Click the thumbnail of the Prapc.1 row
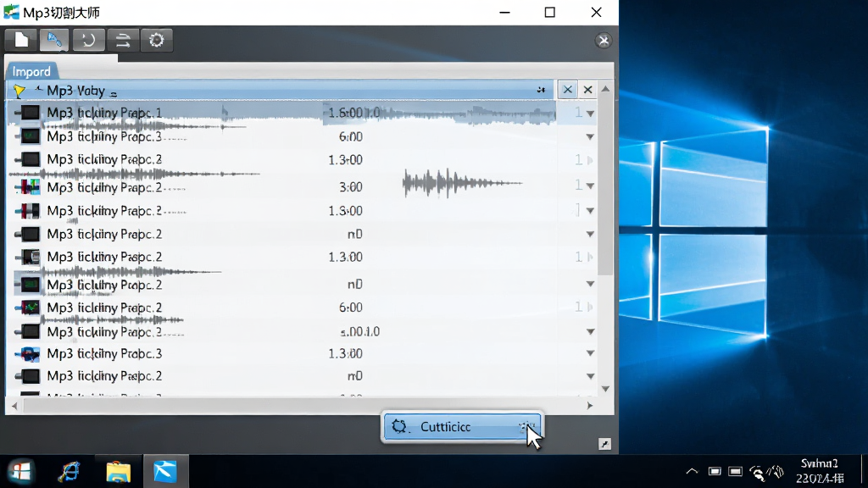This screenshot has width=868, height=488. [30, 113]
